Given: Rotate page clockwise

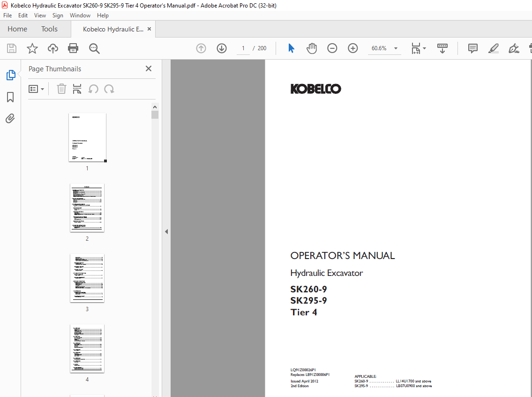Looking at the screenshot, I should [x=109, y=89].
